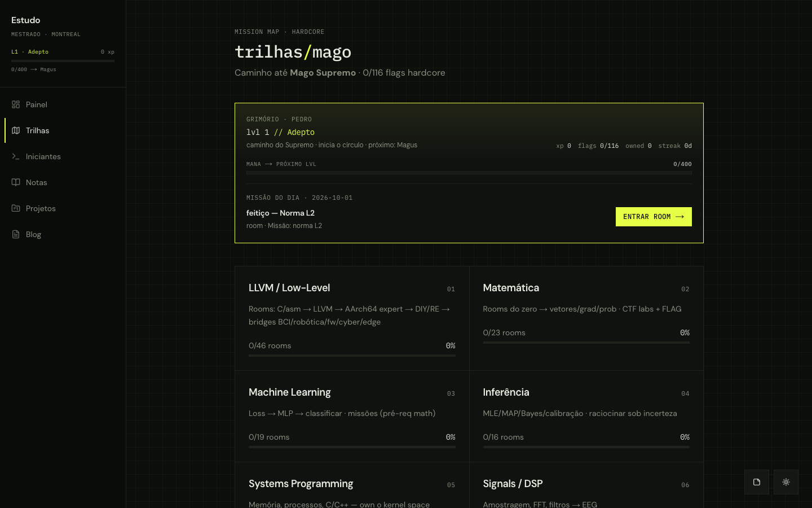This screenshot has width=812, height=508.
Task: Open the Inferência track card
Action: [x=586, y=417]
